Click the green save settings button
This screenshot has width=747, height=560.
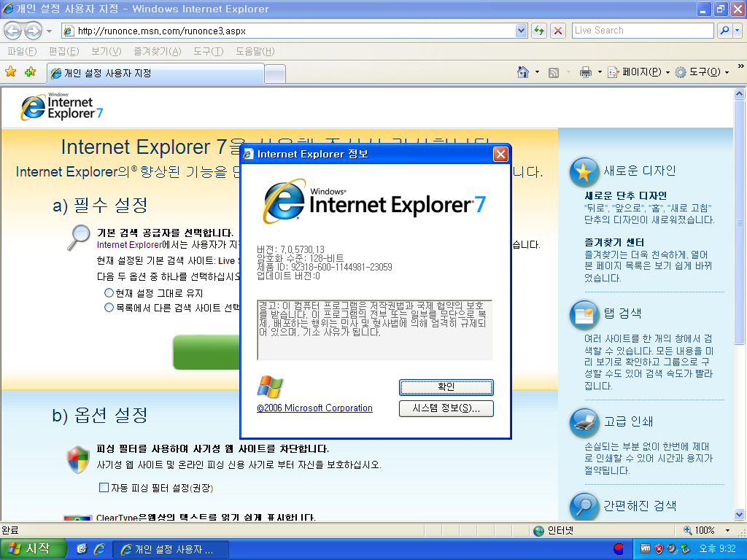click(x=206, y=352)
